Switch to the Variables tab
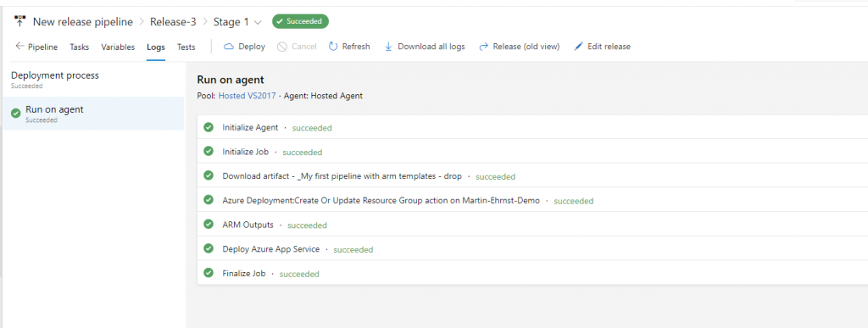This screenshot has height=328, width=868. [118, 47]
